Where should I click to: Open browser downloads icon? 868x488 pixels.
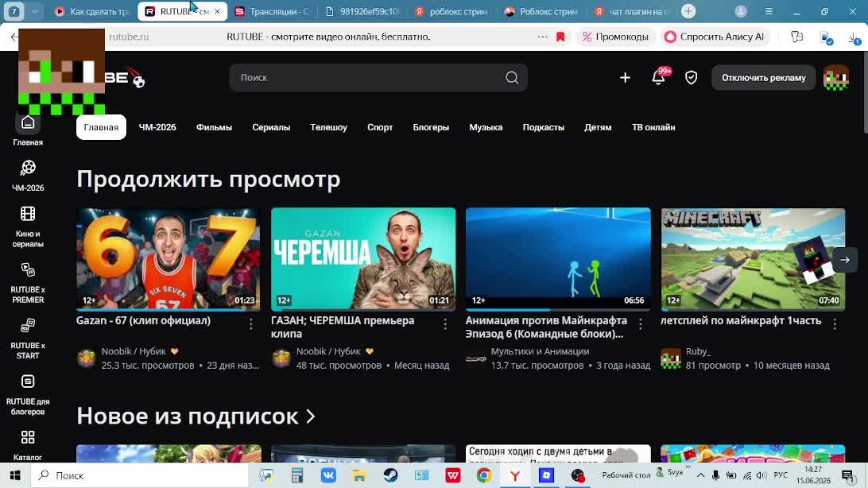click(x=854, y=37)
